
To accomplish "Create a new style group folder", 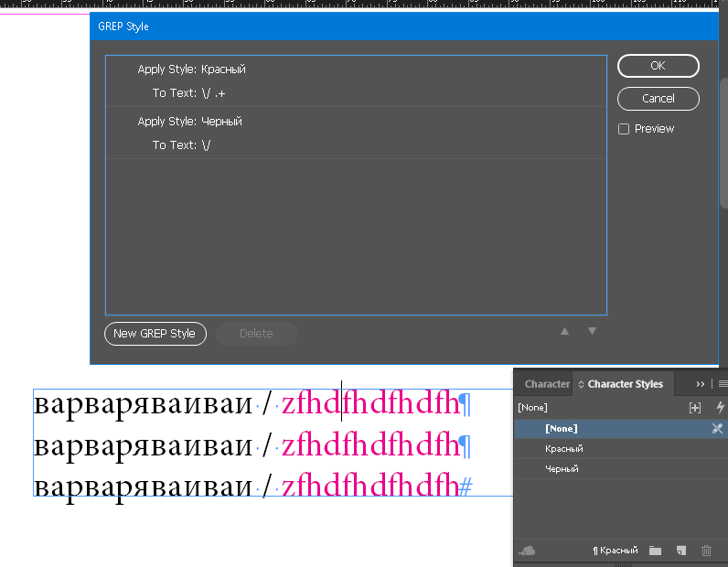I will [x=655, y=551].
